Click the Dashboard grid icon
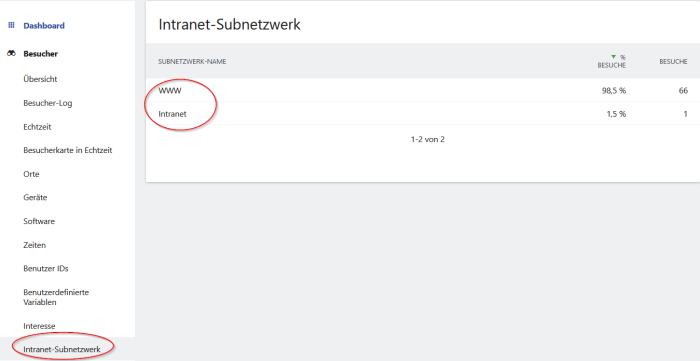The width and height of the screenshot is (700, 361). 11,25
